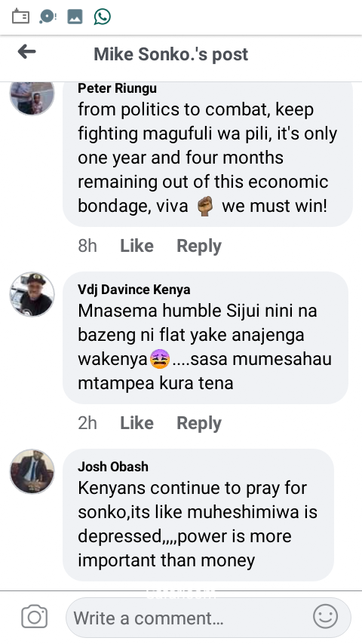Viewport: 362px width, 644px height.
Task: Tap WhatsApp notification icon in status bar
Action: [102, 17]
